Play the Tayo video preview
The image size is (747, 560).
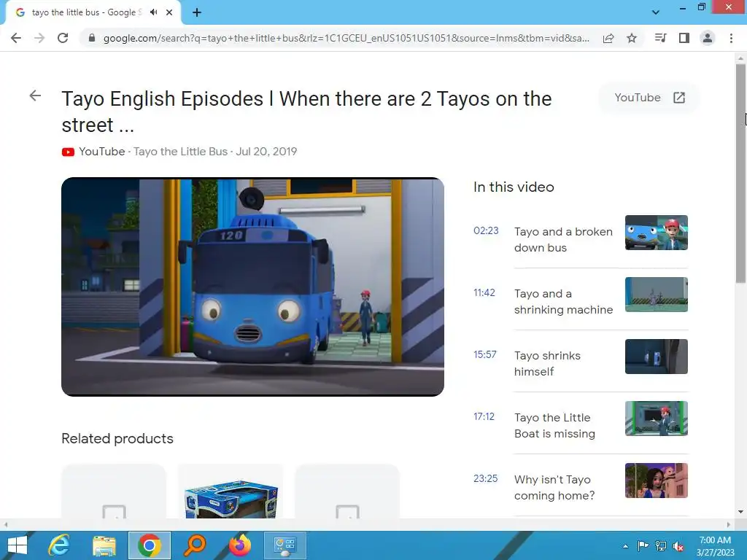coord(252,287)
